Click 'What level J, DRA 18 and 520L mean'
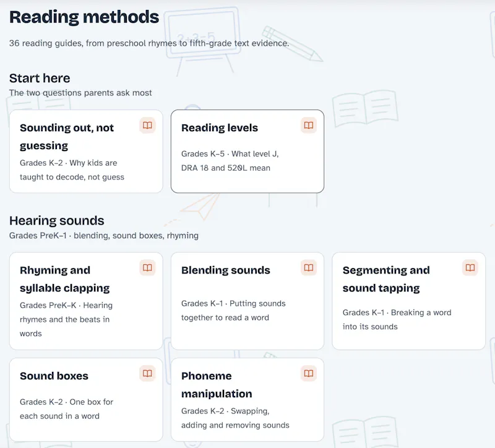 230,161
